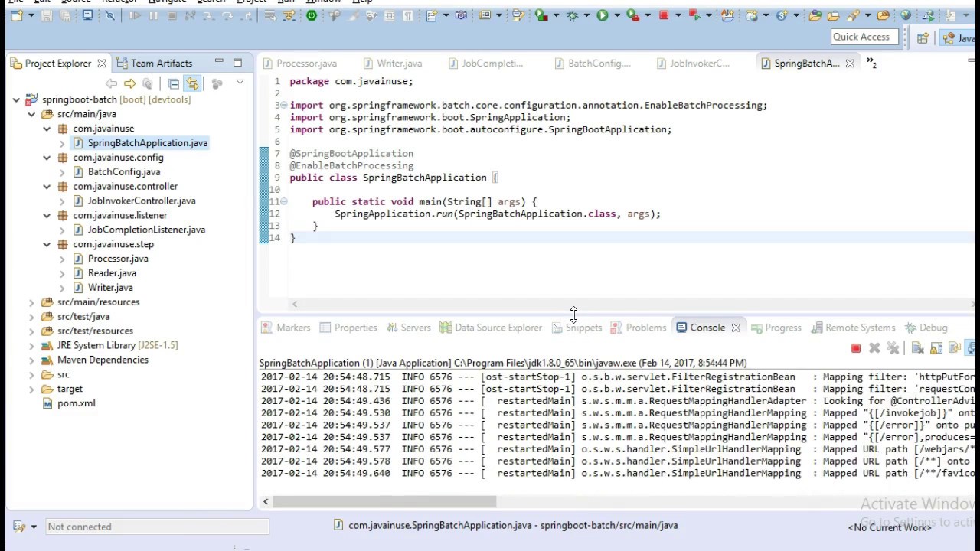Screen dimensions: 980x551
Task: Click the red Stop icon in main toolbar
Action: pos(664,15)
